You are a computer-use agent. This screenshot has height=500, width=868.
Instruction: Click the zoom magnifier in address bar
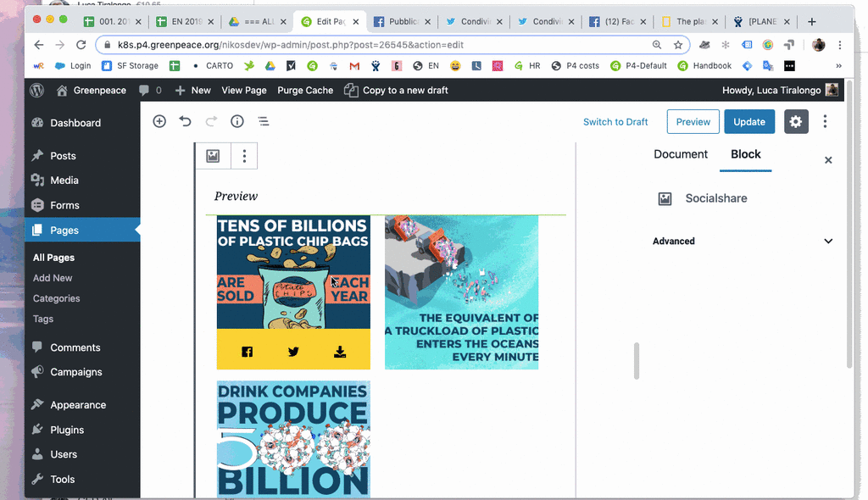pos(657,45)
